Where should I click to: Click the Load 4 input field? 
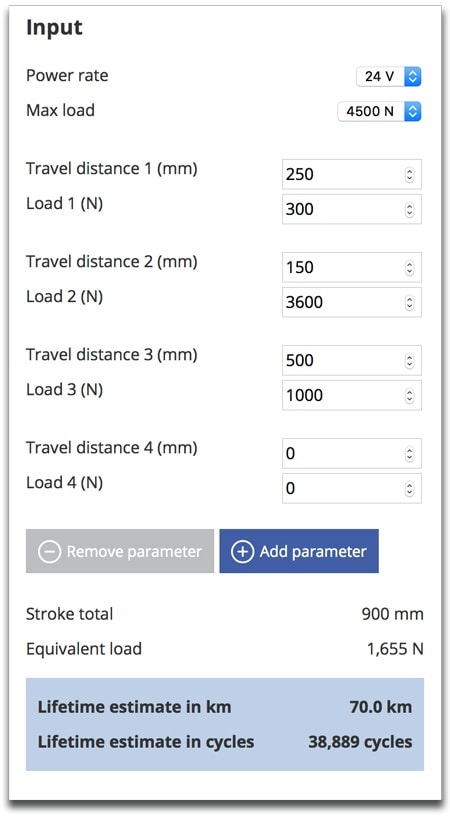[x=352, y=489]
